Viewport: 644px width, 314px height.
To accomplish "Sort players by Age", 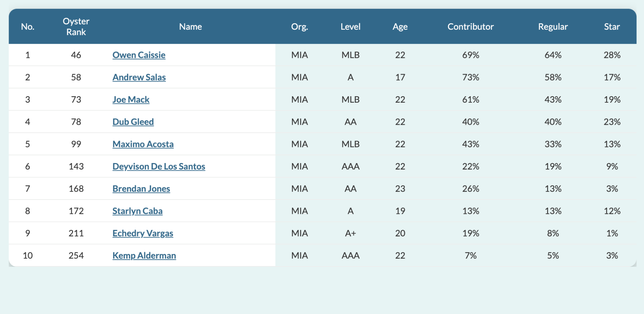I will point(400,26).
